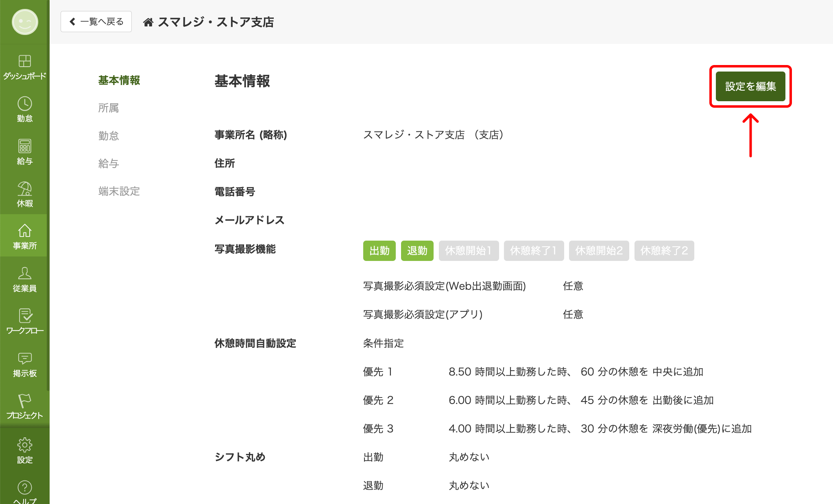The height and width of the screenshot is (504, 833).
Task: Click the 優先 1 row label
Action: (378, 372)
